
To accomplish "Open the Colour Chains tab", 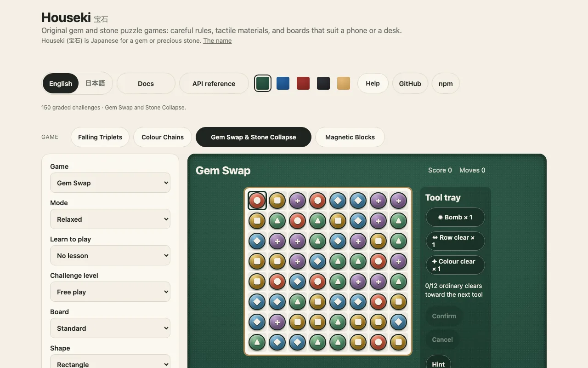I will [x=163, y=137].
